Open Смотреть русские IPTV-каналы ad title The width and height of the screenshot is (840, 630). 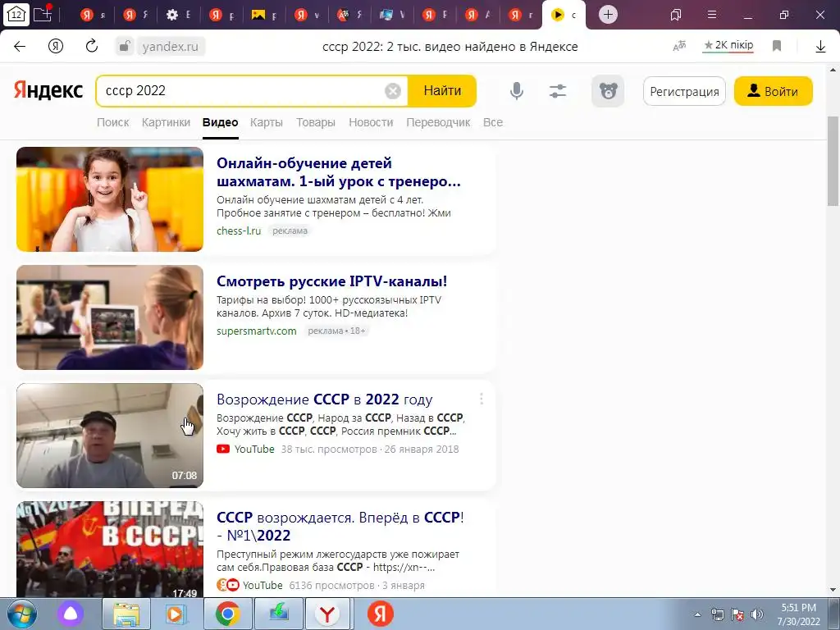[x=331, y=281]
